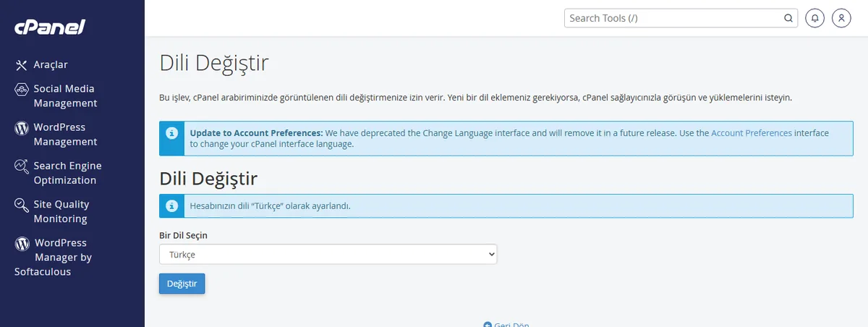The image size is (868, 327).
Task: Click the 'Hesabınızın dili "Türkçe"' message
Action: 270,206
